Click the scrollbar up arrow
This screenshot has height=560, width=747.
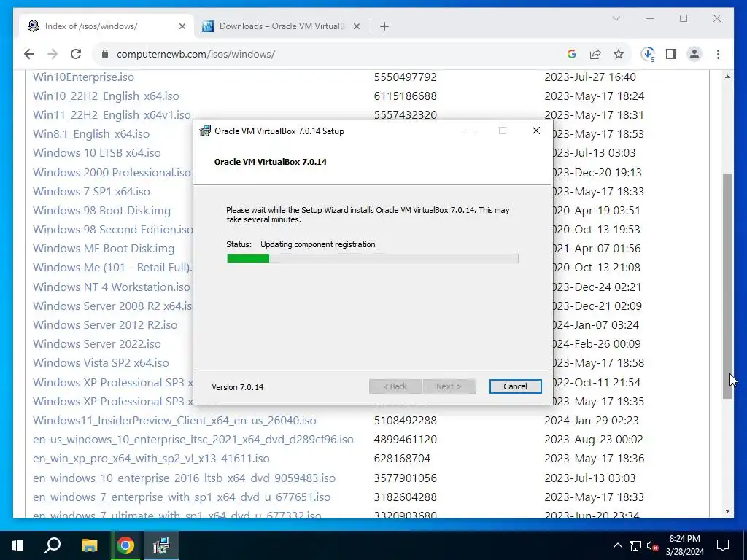pyautogui.click(x=727, y=77)
